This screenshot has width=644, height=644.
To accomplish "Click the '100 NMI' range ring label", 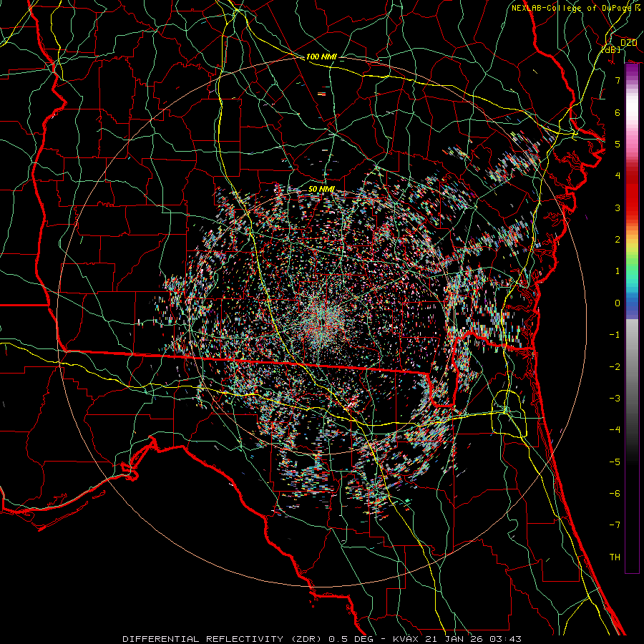I will (321, 57).
